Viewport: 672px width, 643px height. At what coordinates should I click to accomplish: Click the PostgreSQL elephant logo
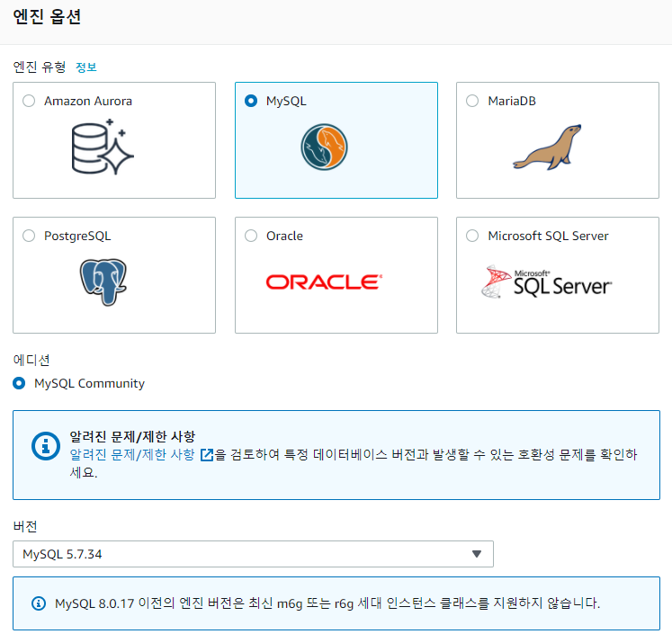pyautogui.click(x=103, y=281)
